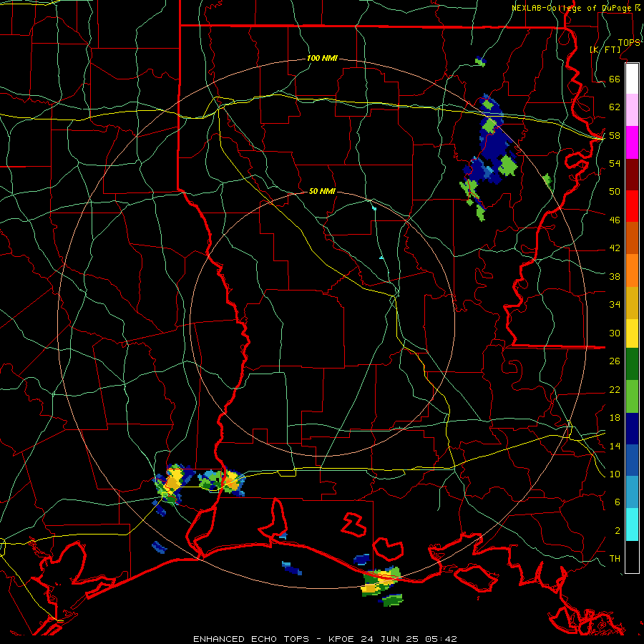Click the 34 legend value

(615, 305)
